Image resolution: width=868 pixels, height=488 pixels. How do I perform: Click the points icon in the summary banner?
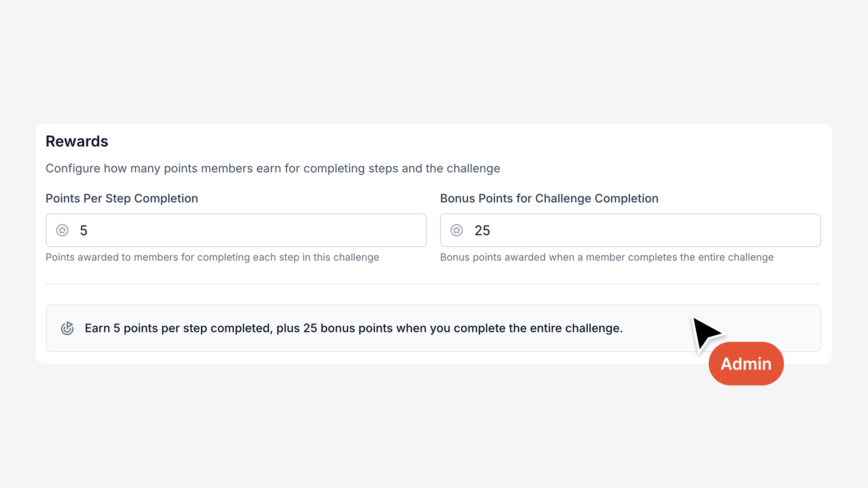point(67,328)
